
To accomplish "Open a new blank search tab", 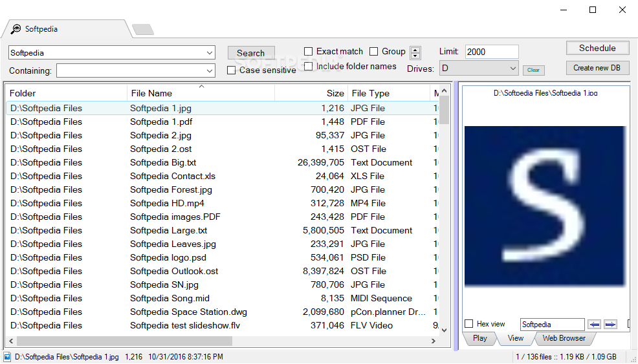I will point(143,30).
